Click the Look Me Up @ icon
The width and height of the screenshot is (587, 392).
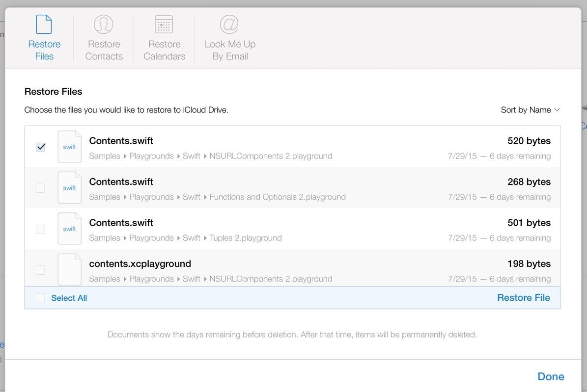[229, 24]
